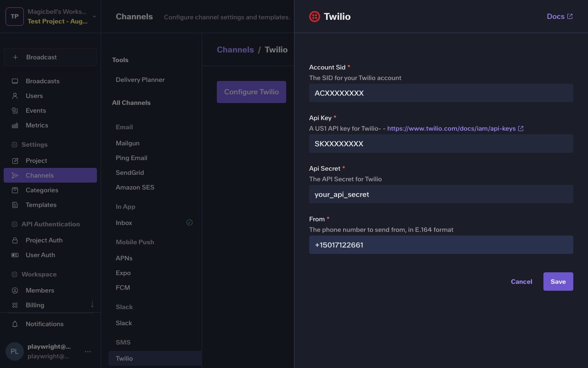Click the PL user avatar
The height and width of the screenshot is (368, 588).
tap(15, 351)
